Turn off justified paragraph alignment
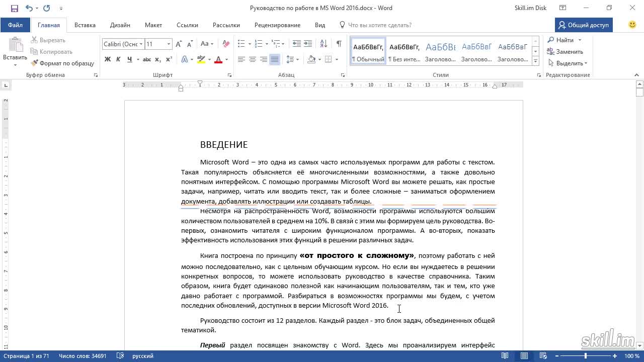The width and height of the screenshot is (644, 362). (x=274, y=59)
